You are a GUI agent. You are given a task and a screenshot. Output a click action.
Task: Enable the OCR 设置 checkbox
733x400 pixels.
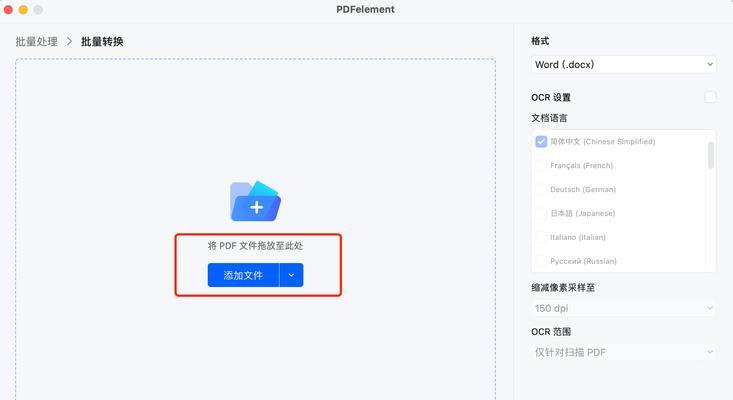[710, 97]
